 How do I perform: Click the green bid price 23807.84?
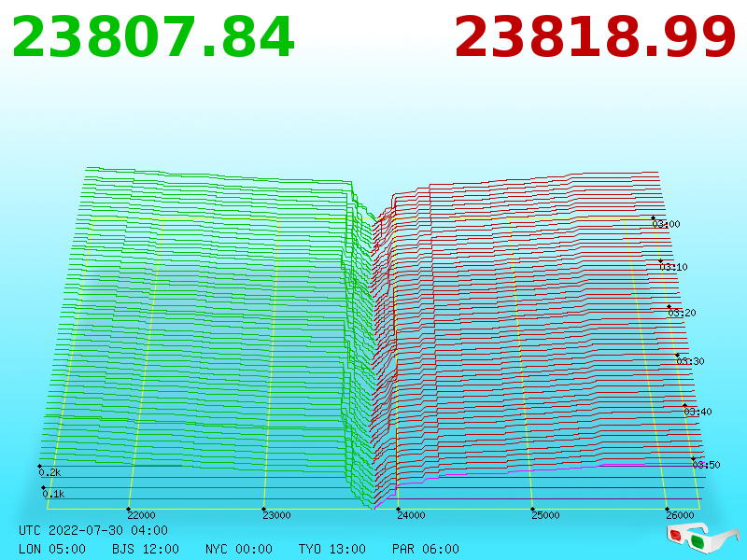click(153, 37)
